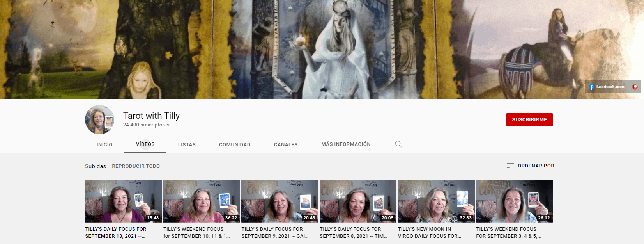
Task: Click the Weekend Focus September 3 video title
Action: coord(508,232)
